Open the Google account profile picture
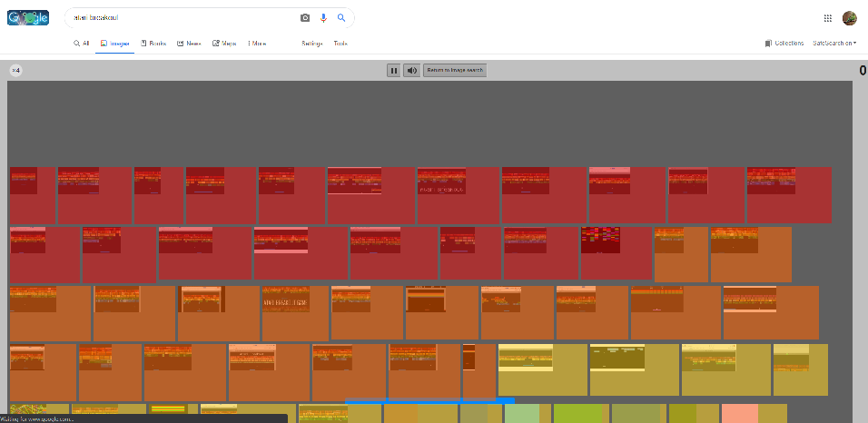 (850, 18)
